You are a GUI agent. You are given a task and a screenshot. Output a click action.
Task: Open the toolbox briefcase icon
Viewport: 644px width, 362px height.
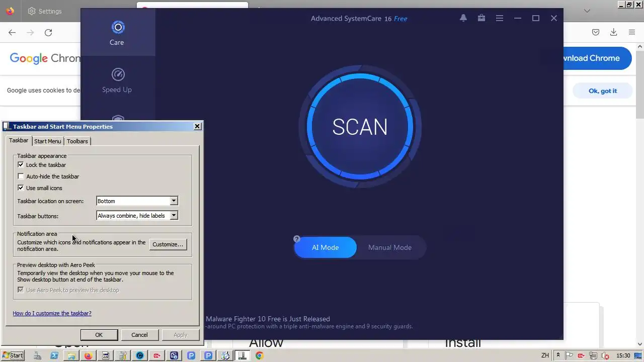(x=481, y=18)
